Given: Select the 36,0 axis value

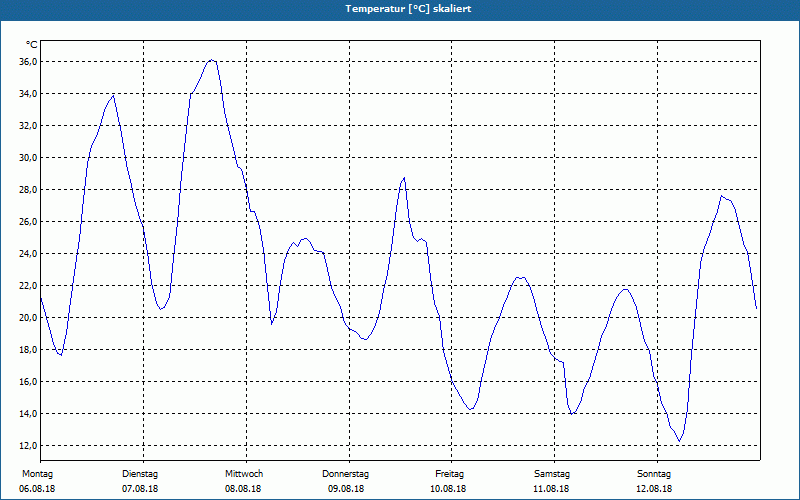Looking at the screenshot, I should pyautogui.click(x=28, y=62).
